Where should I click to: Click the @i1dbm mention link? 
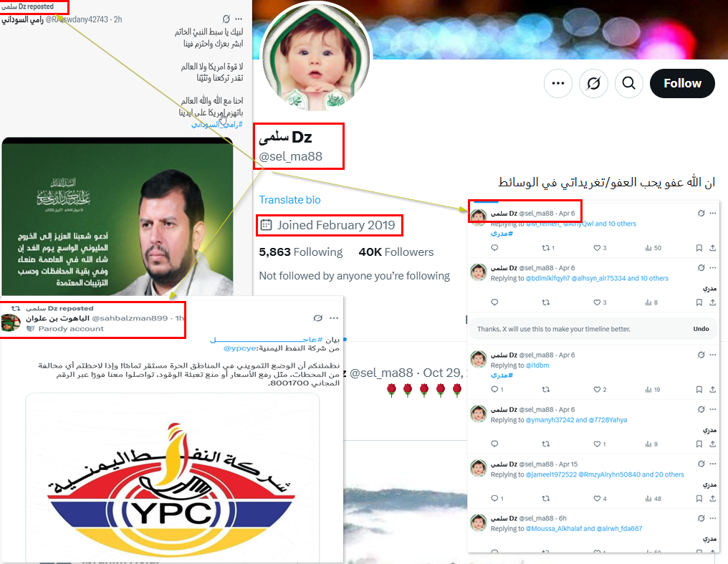(x=537, y=365)
